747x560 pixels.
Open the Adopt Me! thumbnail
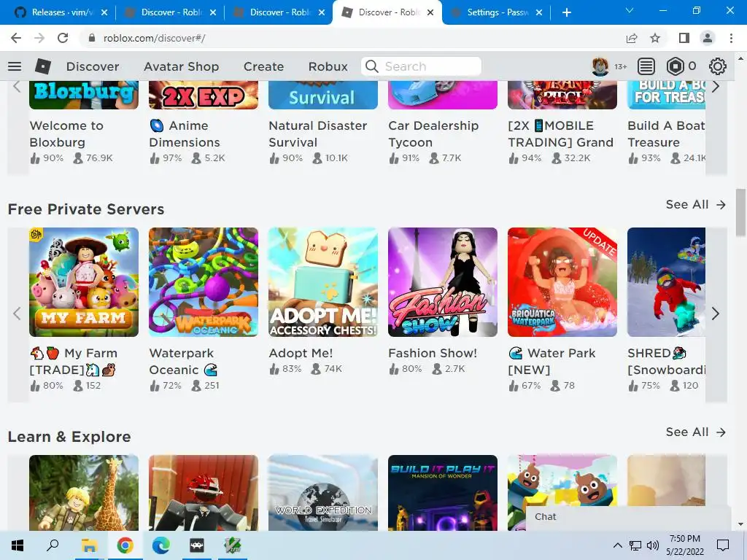coord(323,282)
